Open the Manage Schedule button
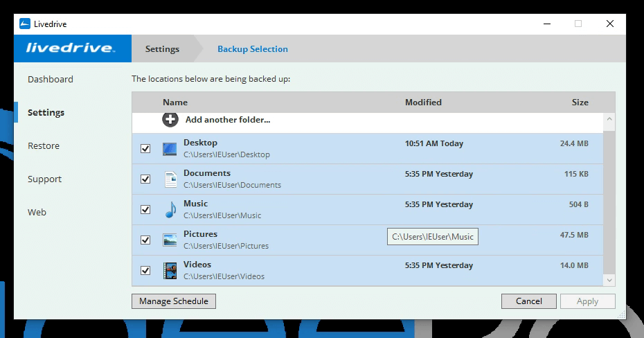 point(174,301)
